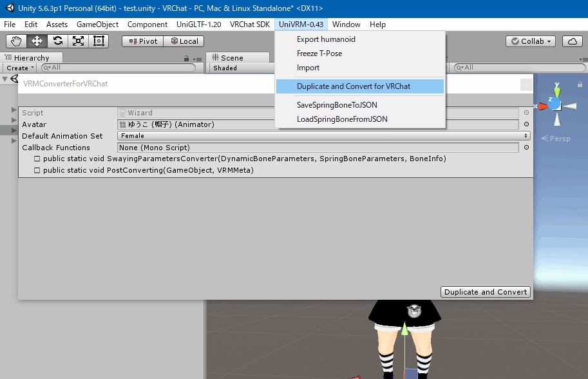588x379 pixels.
Task: Open object picker for Callback Functions
Action: 527,148
